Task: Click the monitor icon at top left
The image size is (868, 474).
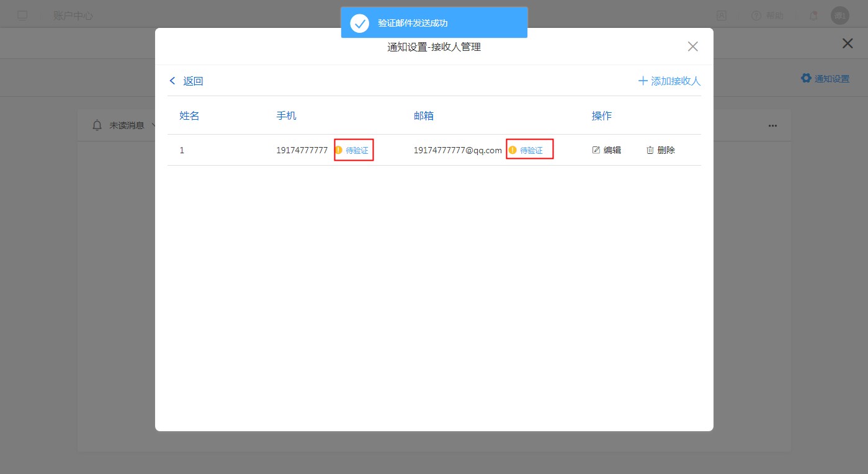Action: 22,16
